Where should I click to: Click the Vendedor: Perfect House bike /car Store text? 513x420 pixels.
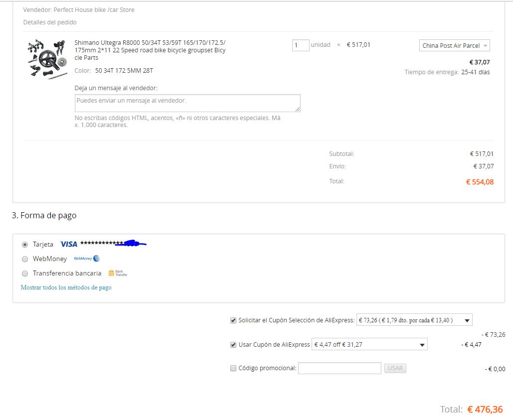coord(79,10)
